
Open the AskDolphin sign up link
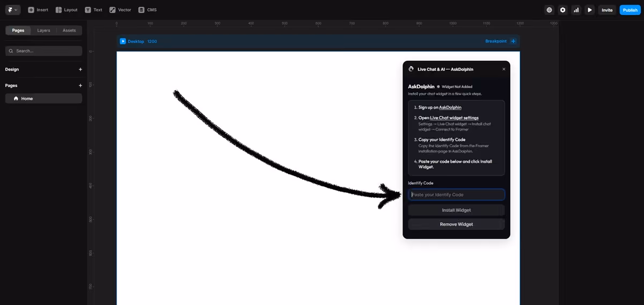point(450,107)
